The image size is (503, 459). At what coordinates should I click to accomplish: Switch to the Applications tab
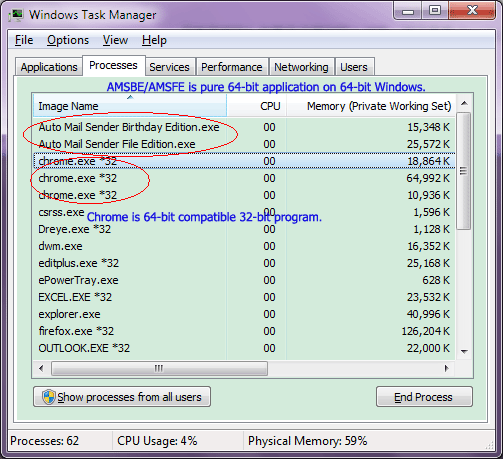pos(49,67)
